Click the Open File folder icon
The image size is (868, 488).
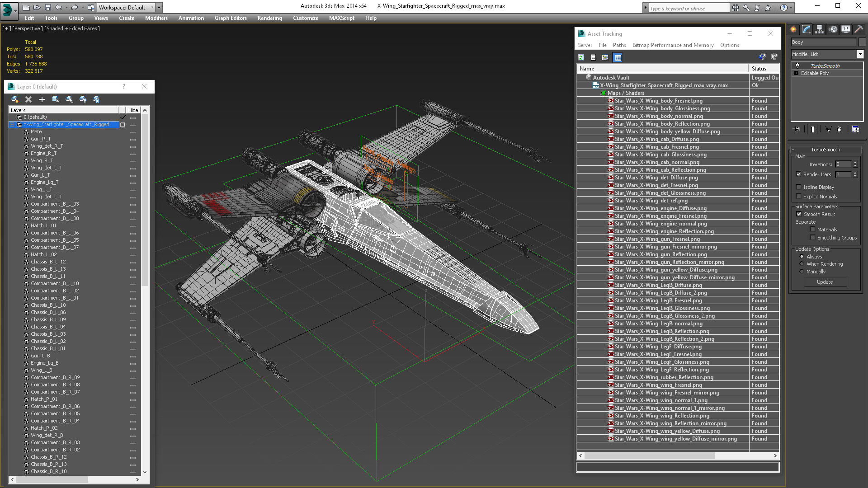(x=37, y=7)
